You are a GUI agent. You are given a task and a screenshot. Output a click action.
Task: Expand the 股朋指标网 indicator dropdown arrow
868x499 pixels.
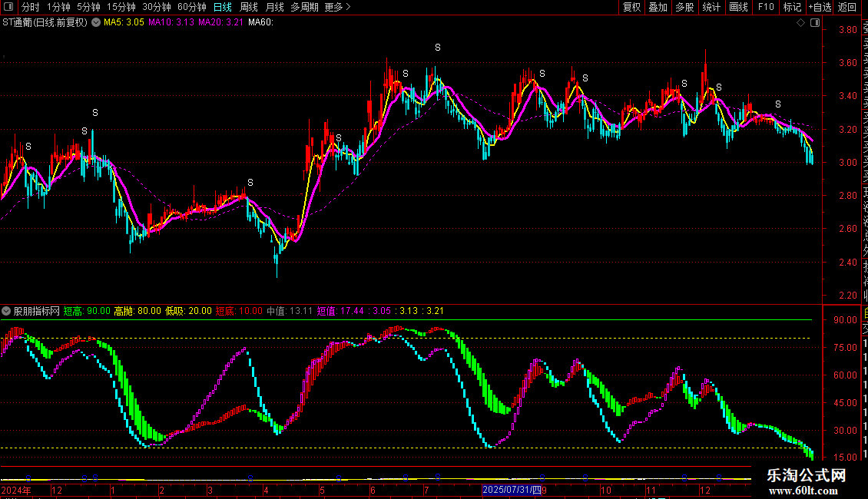pyautogui.click(x=7, y=311)
